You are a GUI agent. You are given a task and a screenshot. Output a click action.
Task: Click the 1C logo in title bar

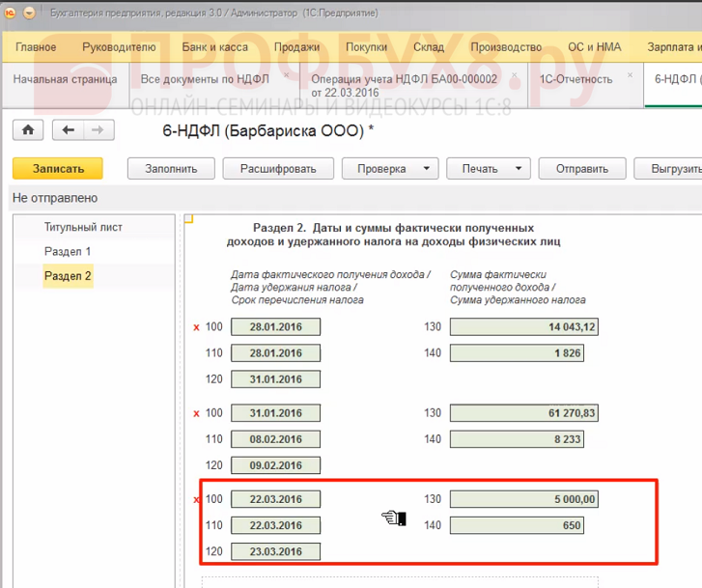[10, 13]
